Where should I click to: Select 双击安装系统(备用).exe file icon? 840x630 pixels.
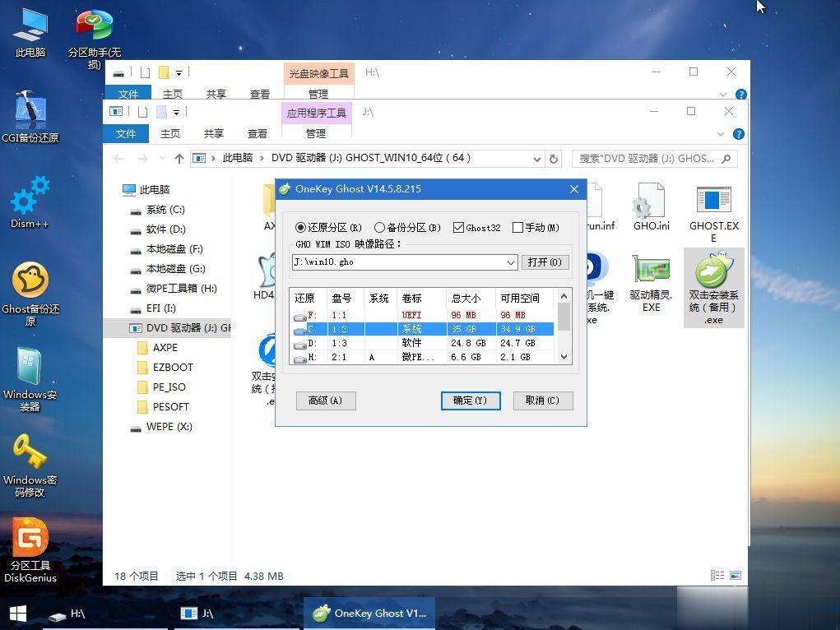(x=713, y=288)
